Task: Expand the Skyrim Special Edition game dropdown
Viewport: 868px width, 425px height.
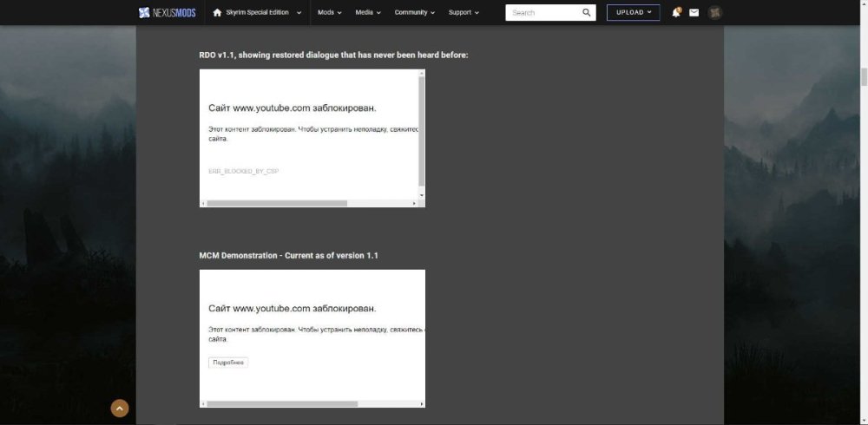Action: 299,13
